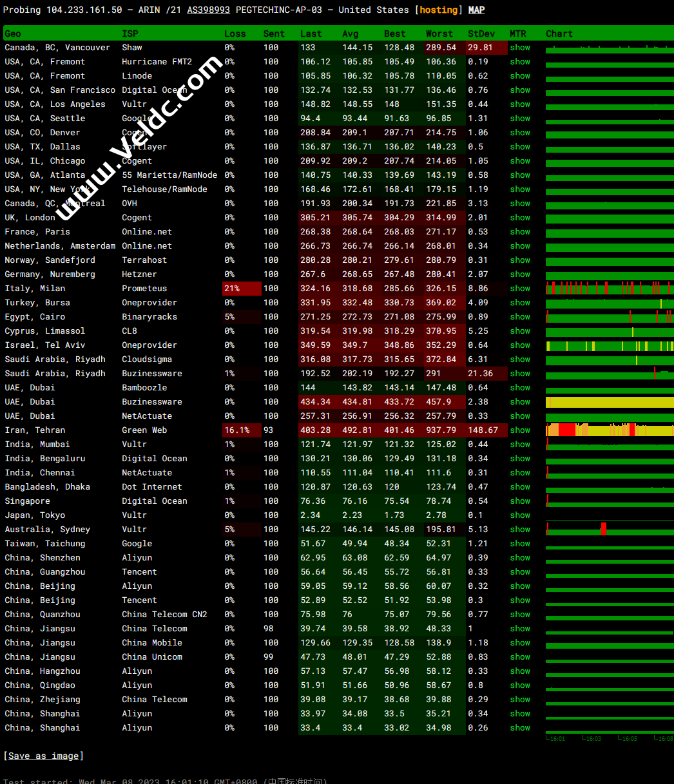Click the Iran, Tehran latency chart bar

(x=609, y=430)
